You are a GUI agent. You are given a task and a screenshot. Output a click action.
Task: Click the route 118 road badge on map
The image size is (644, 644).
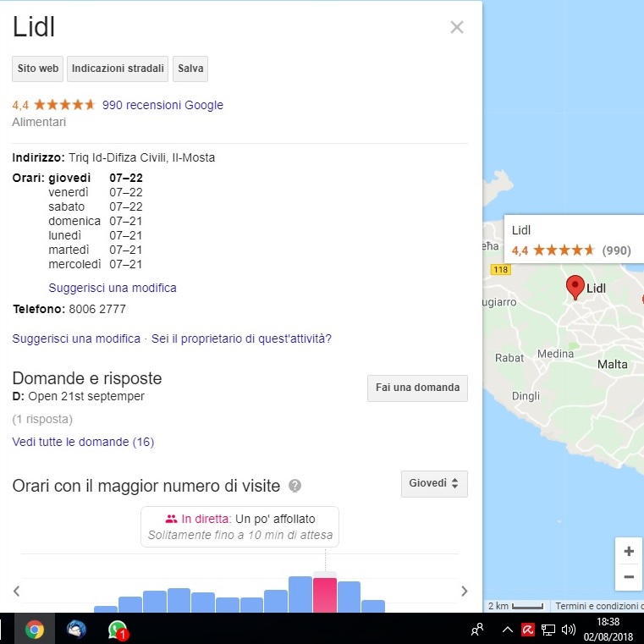point(501,269)
